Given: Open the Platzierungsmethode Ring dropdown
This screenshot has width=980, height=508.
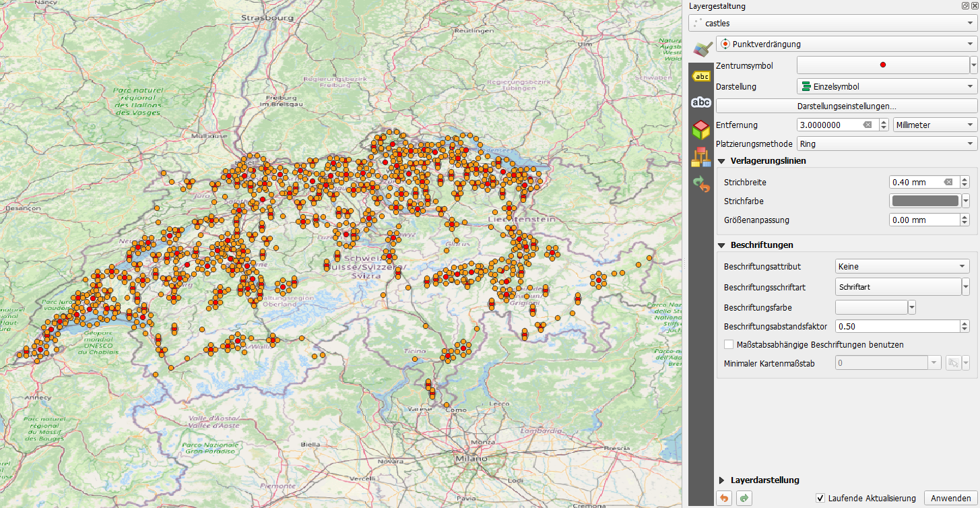Looking at the screenshot, I should coord(886,144).
